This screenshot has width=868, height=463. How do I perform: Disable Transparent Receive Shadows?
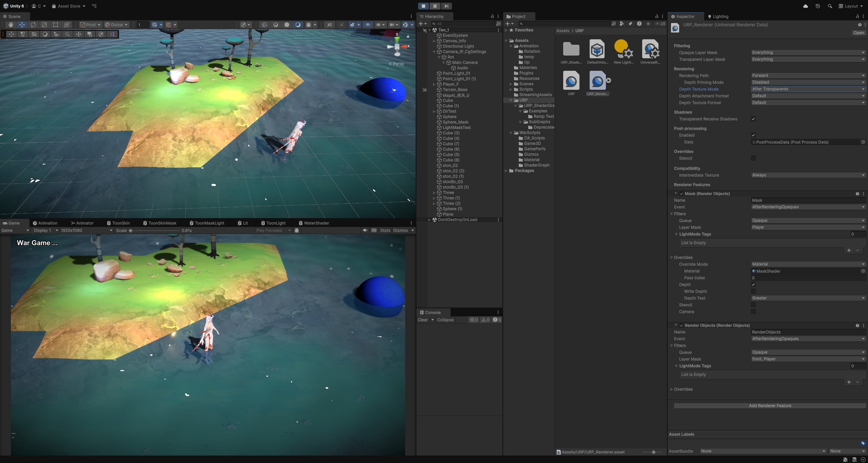pos(753,119)
